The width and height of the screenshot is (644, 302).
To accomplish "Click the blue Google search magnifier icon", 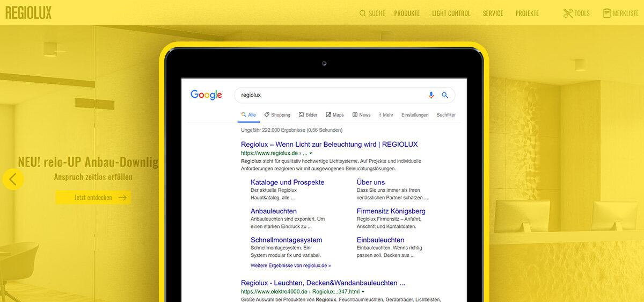I will [444, 95].
